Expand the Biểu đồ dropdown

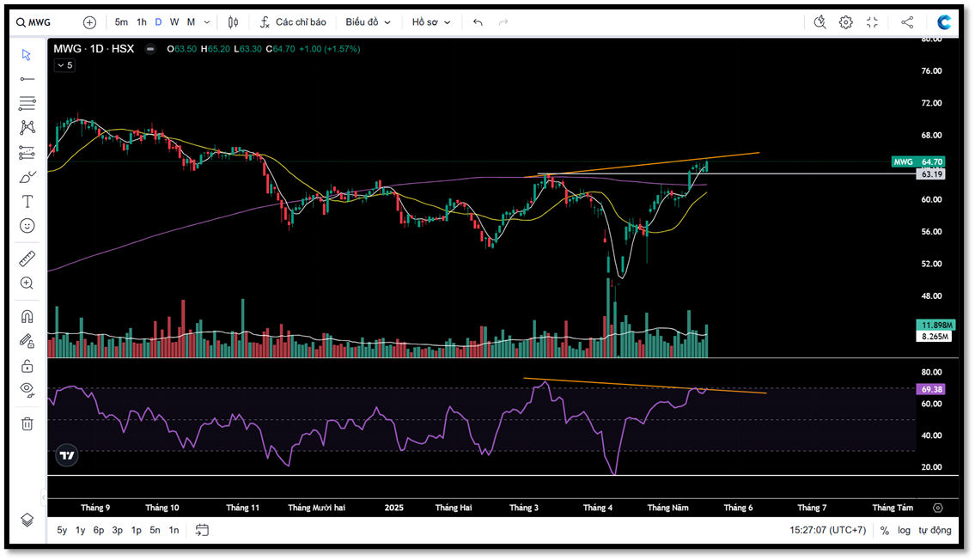coord(368,22)
